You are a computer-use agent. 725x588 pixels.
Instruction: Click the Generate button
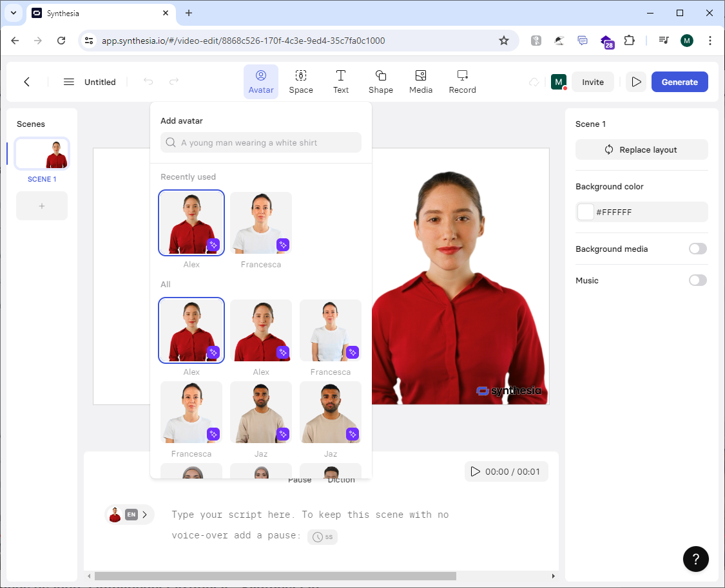[x=679, y=82]
